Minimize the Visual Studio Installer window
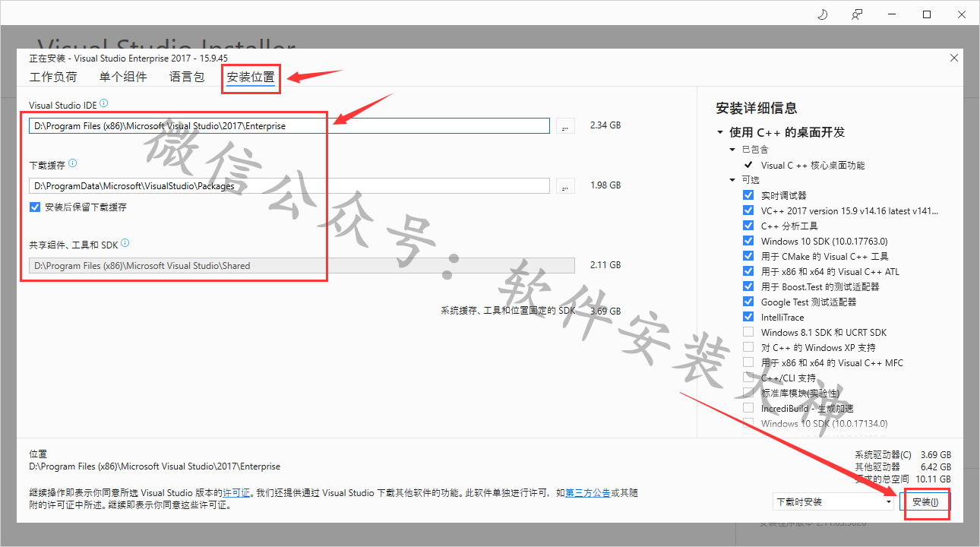980x547 pixels. [x=893, y=14]
